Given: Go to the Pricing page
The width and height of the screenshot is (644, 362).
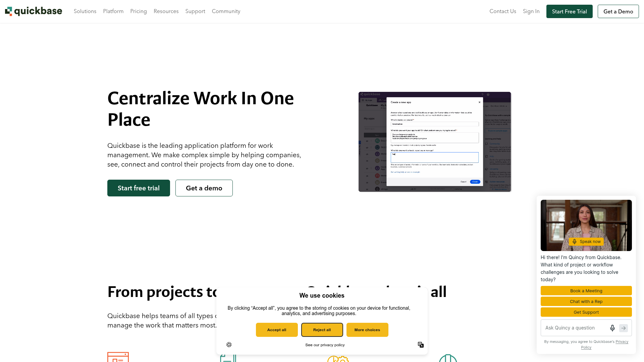Looking at the screenshot, I should pyautogui.click(x=139, y=11).
